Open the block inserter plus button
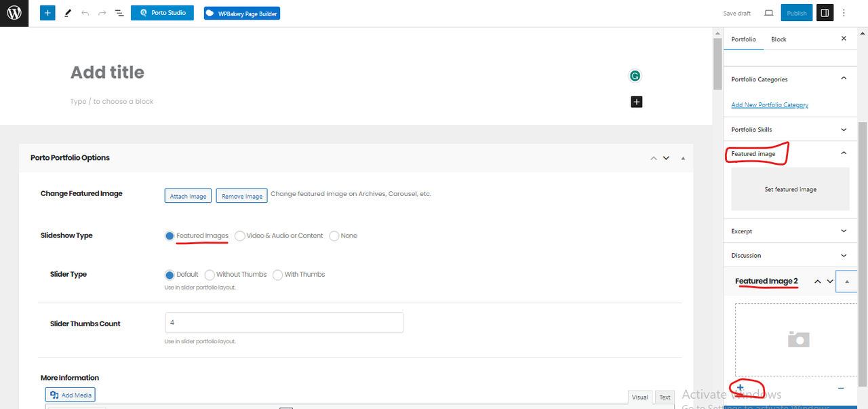 [47, 13]
